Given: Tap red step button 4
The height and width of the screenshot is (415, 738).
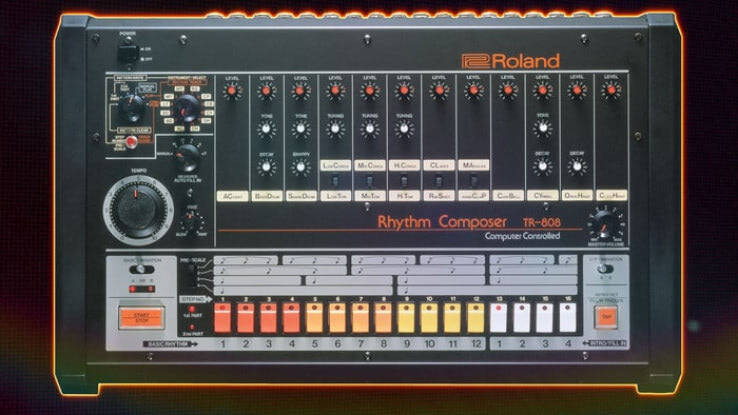Looking at the screenshot, I should (291, 318).
